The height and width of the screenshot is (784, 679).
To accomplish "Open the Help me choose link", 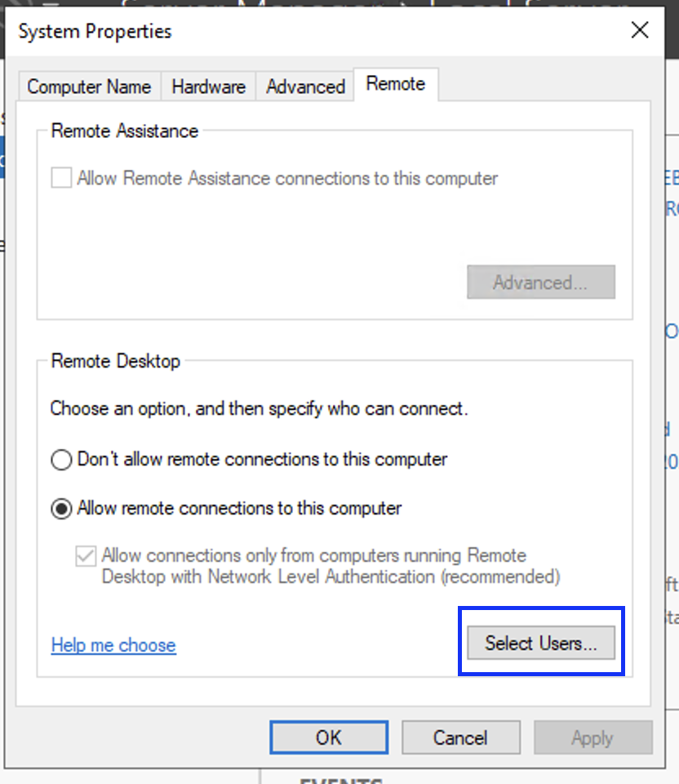I will coord(113,645).
